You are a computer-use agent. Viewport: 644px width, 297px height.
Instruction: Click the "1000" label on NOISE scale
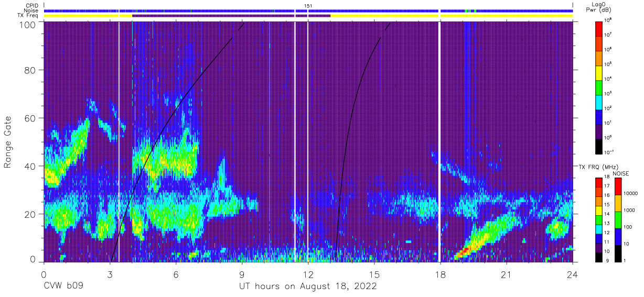point(628,211)
